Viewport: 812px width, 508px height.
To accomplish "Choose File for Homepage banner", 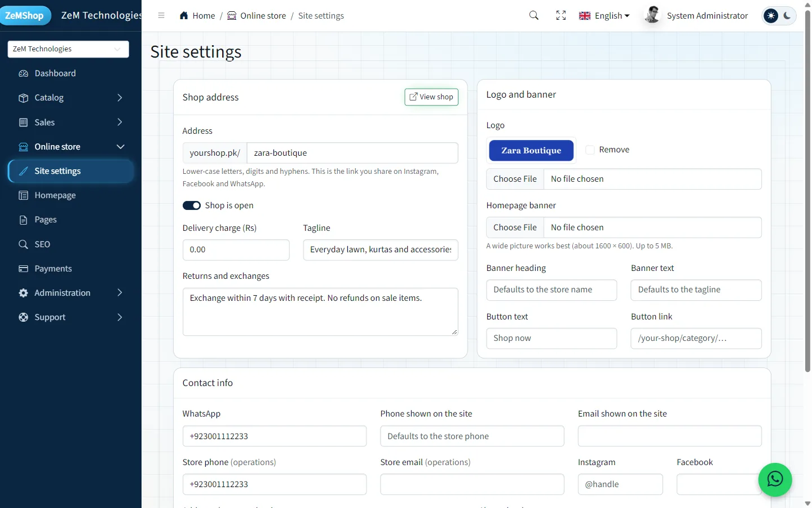I will pyautogui.click(x=515, y=227).
